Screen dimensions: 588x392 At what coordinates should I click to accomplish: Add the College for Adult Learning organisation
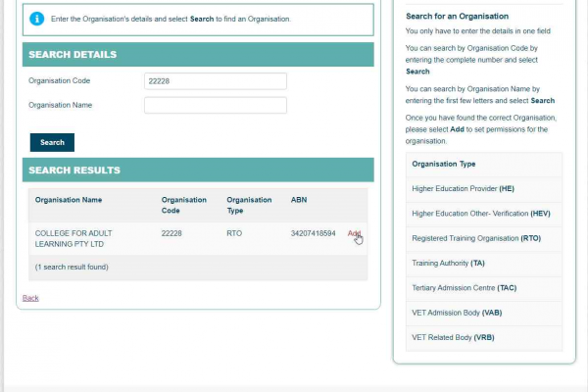(354, 233)
